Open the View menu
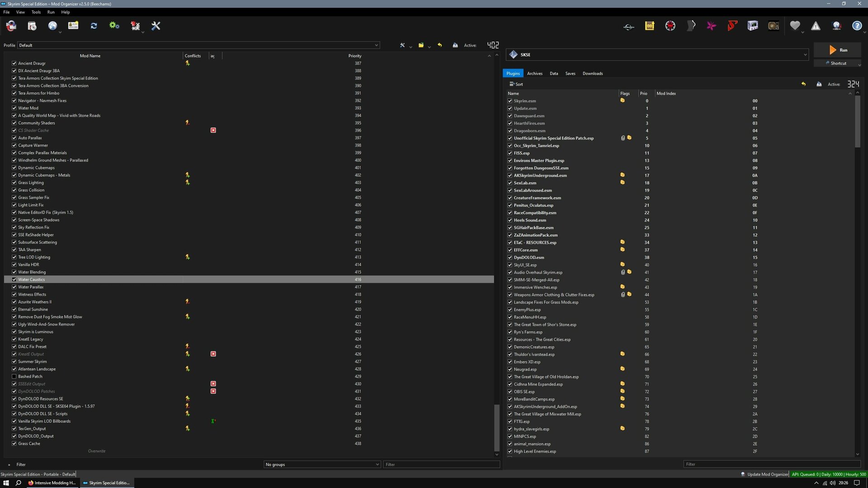This screenshot has height=488, width=868. tap(20, 12)
